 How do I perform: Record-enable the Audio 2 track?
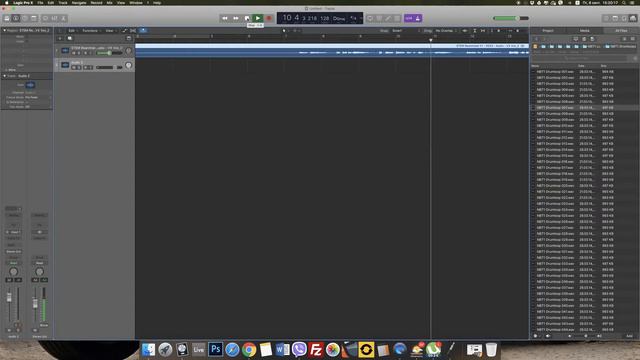pos(86,67)
